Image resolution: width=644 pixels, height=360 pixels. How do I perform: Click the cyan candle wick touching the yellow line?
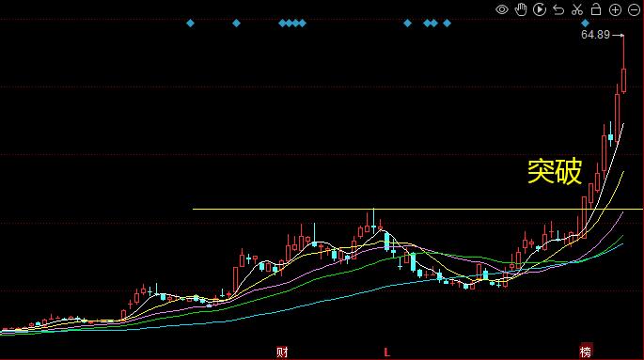(x=374, y=222)
